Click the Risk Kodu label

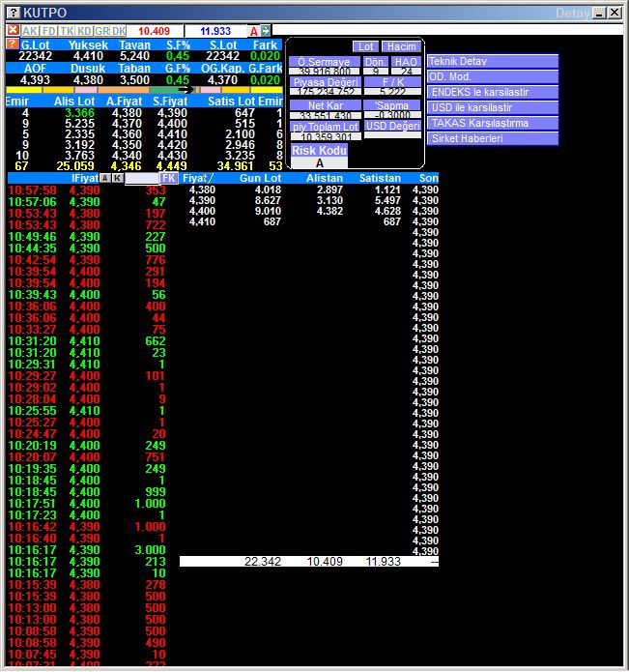320,151
